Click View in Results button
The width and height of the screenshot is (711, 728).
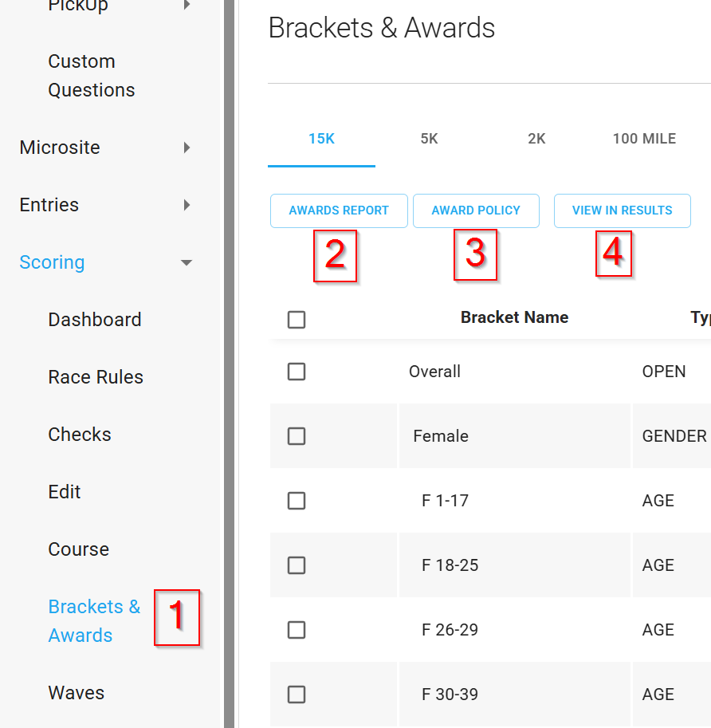[622, 211]
